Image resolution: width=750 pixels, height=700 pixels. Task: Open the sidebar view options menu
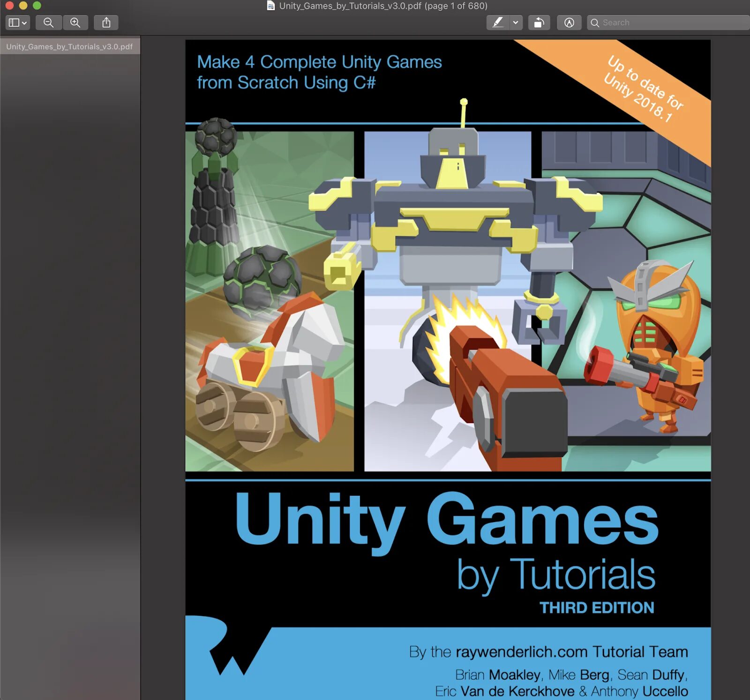tap(18, 22)
